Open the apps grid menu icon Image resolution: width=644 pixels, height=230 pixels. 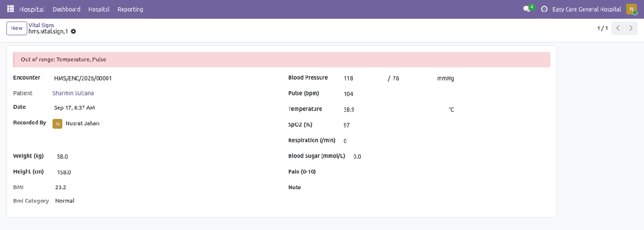coord(10,9)
